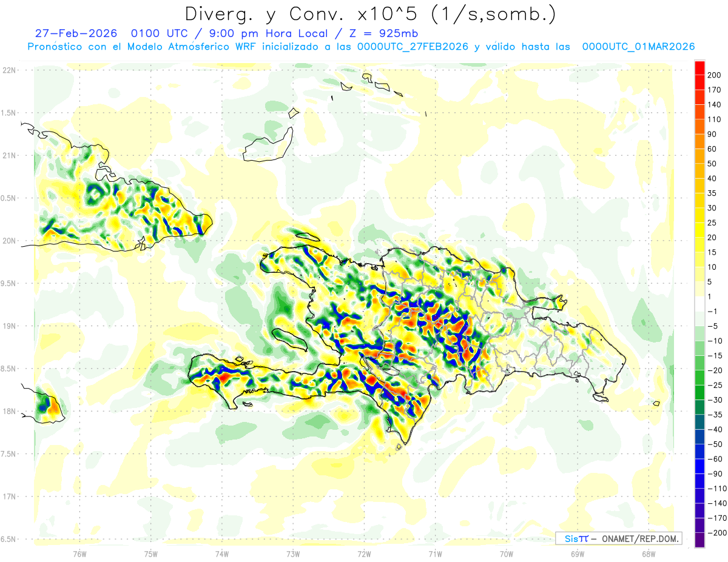Click the green color bar segment between -20 and -25
Viewport: 728px width, 562px height.
pos(699,378)
